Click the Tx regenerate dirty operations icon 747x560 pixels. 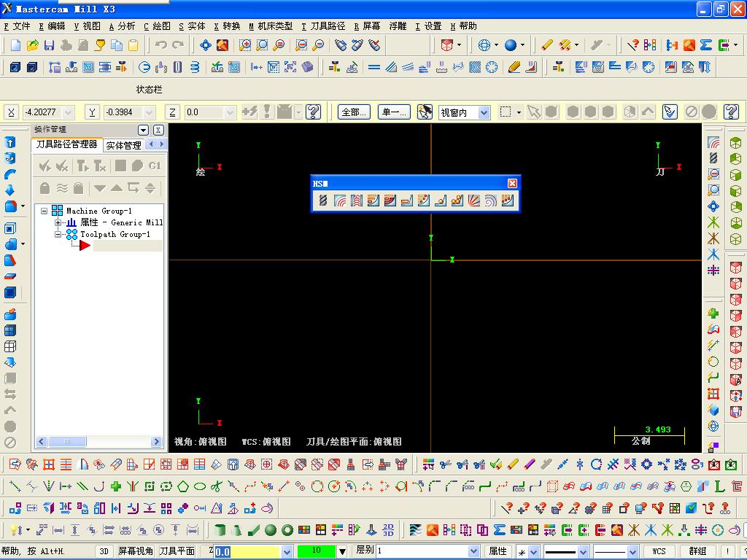pyautogui.click(x=99, y=166)
